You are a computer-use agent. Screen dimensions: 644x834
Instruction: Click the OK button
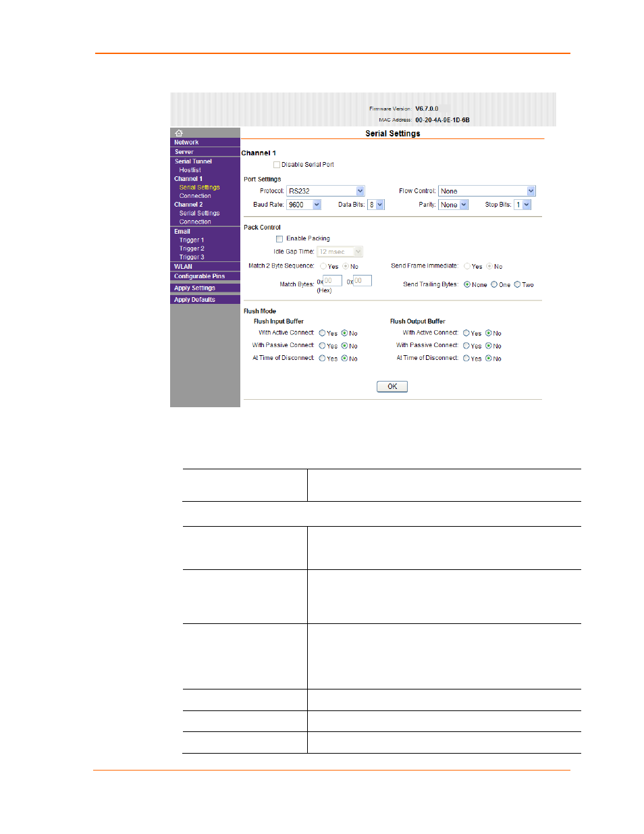[x=392, y=387]
